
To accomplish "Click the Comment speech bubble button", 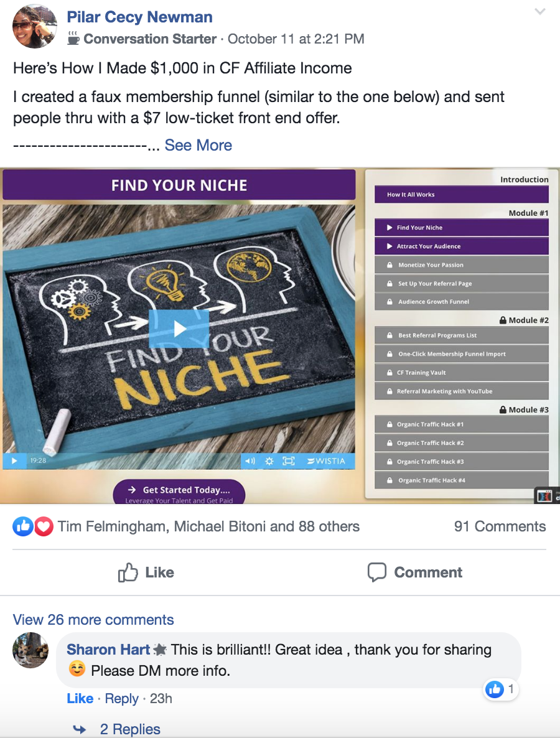I will [x=414, y=572].
